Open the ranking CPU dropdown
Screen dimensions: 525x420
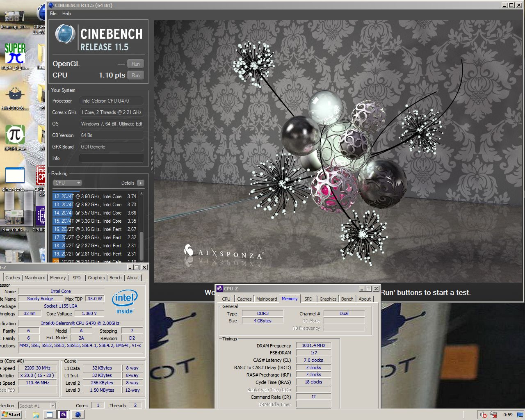67,183
